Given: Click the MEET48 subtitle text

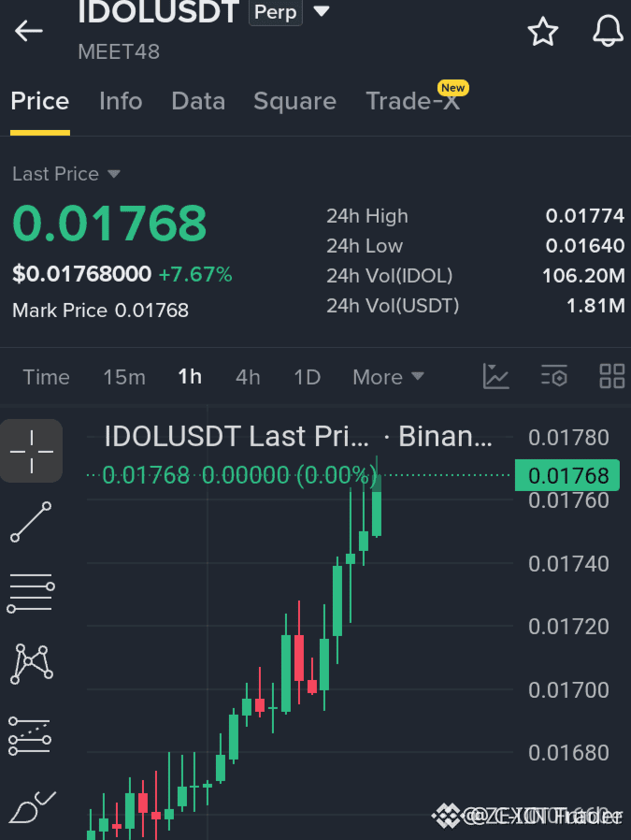Looking at the screenshot, I should tap(119, 52).
